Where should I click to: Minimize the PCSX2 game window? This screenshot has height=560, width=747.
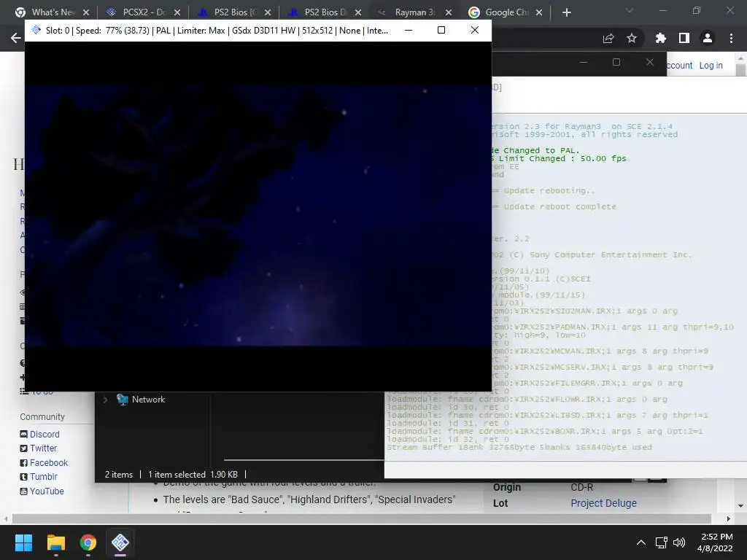point(409,30)
